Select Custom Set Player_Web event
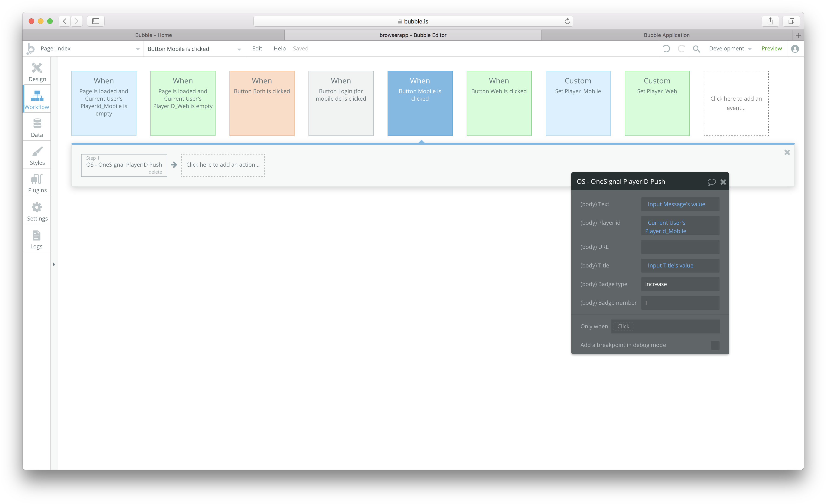826x504 pixels. coord(657,103)
